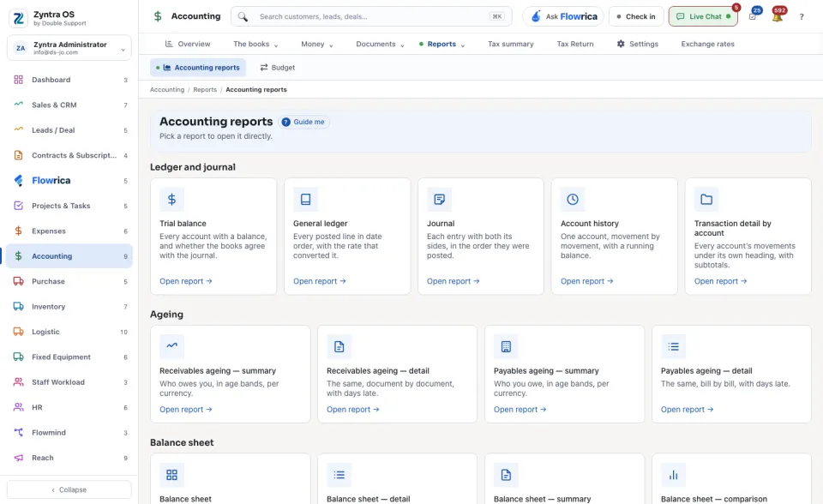Focus the search customers, leads, deals field
The width and height of the screenshot is (823, 504).
click(371, 17)
